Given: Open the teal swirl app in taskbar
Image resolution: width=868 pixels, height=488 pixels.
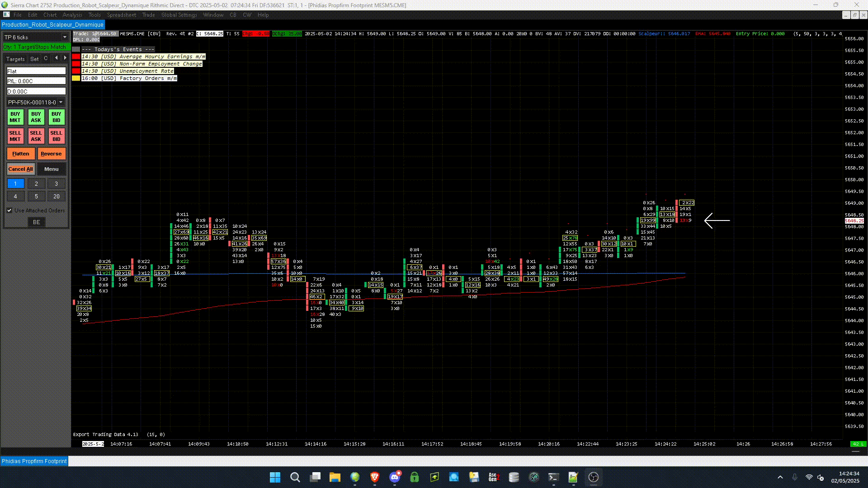Looking at the screenshot, I should pyautogui.click(x=534, y=477).
